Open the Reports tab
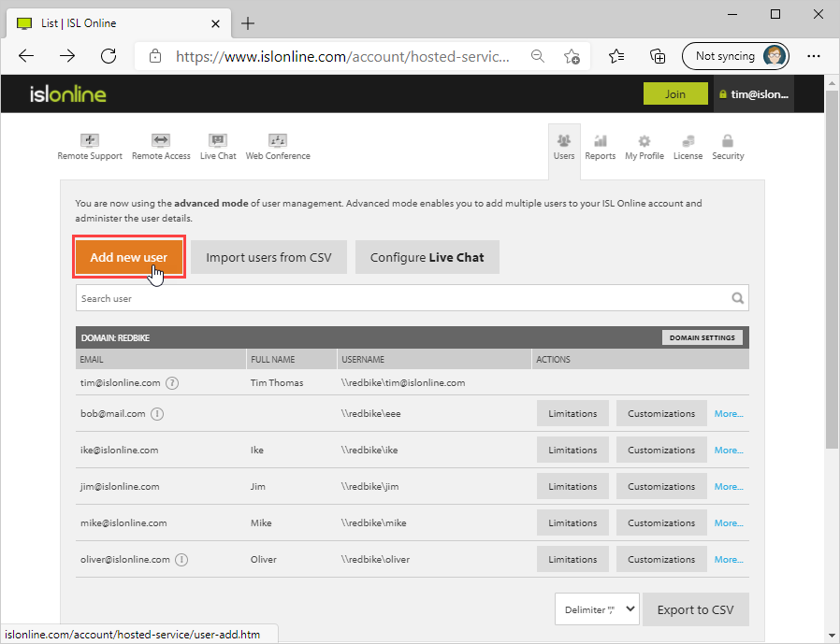This screenshot has width=840, height=644. tap(601, 147)
